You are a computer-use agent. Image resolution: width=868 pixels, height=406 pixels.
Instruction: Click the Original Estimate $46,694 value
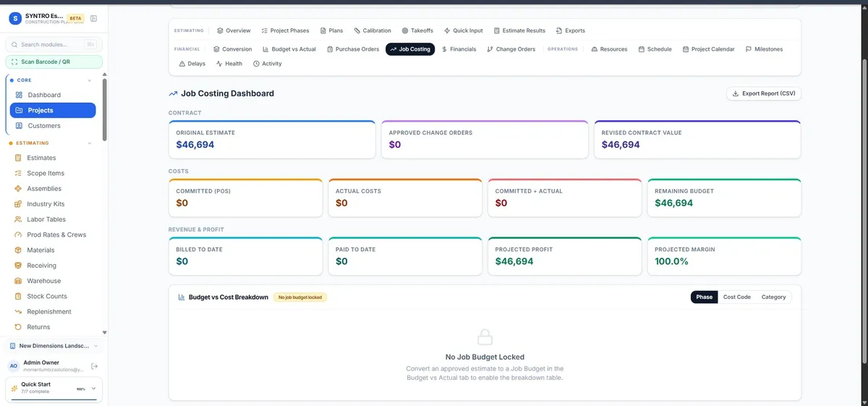click(x=195, y=145)
